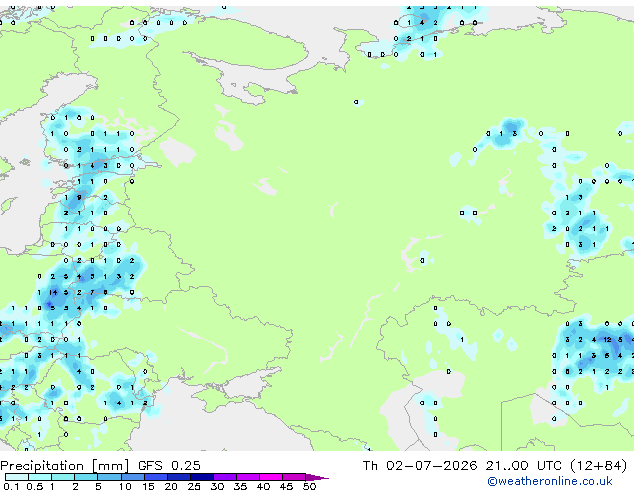Click the legend label 35
The width and height of the screenshot is (634, 490).
pos(240,486)
